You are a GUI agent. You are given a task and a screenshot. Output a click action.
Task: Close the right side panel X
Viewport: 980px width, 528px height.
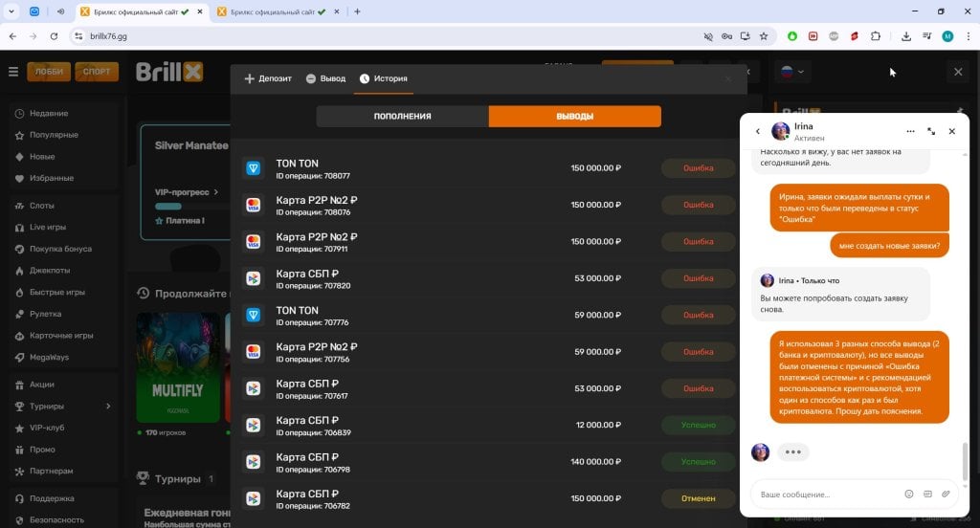point(958,72)
